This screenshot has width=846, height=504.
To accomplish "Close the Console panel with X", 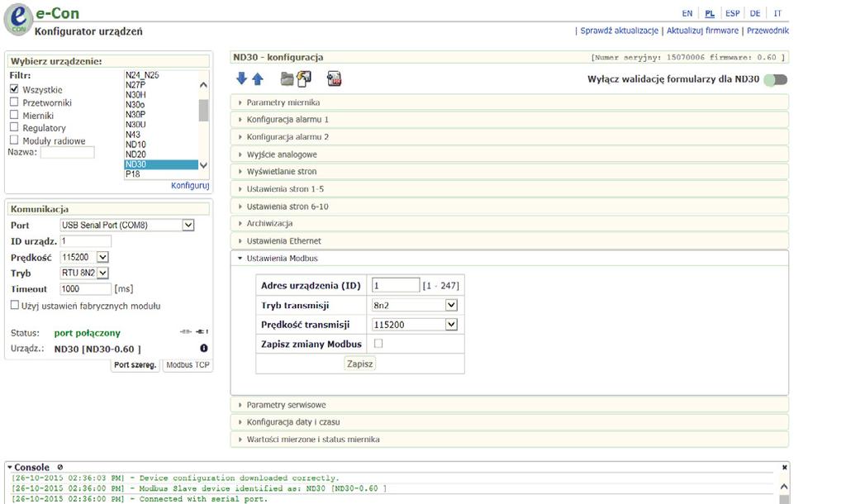I will point(785,468).
